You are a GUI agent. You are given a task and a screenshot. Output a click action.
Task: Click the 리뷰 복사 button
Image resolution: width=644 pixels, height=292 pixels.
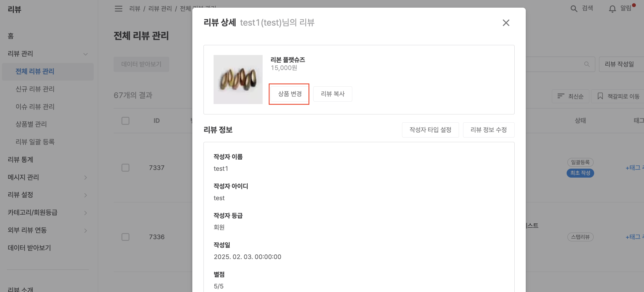pos(333,94)
